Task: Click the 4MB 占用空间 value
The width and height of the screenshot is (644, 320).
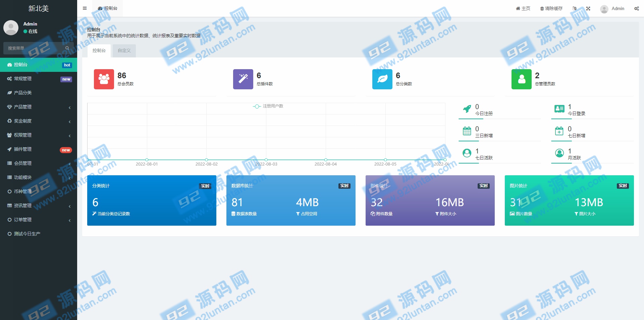Action: coord(307,202)
